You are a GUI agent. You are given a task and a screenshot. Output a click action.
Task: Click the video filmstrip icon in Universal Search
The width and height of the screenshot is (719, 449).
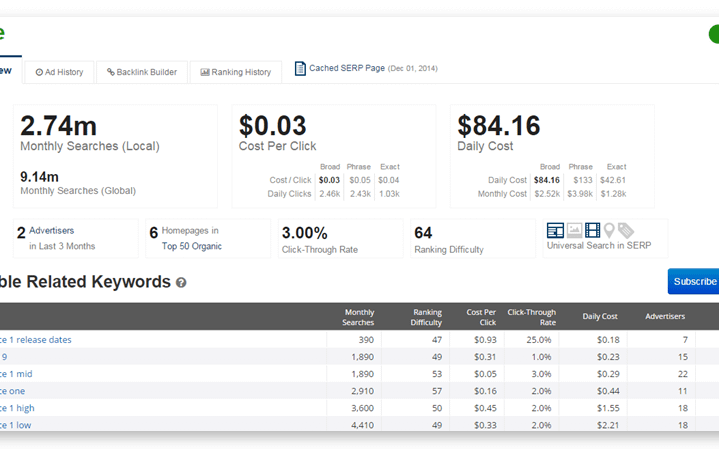[x=592, y=230]
